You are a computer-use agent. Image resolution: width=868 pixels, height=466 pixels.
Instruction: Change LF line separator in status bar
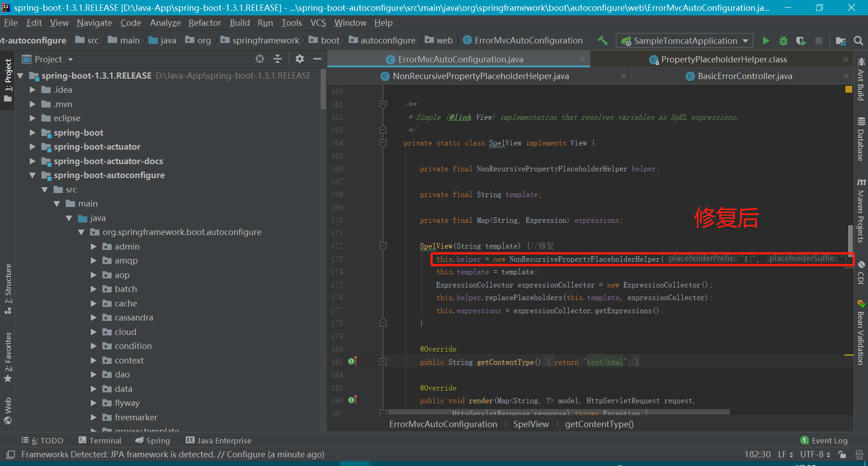click(x=785, y=454)
